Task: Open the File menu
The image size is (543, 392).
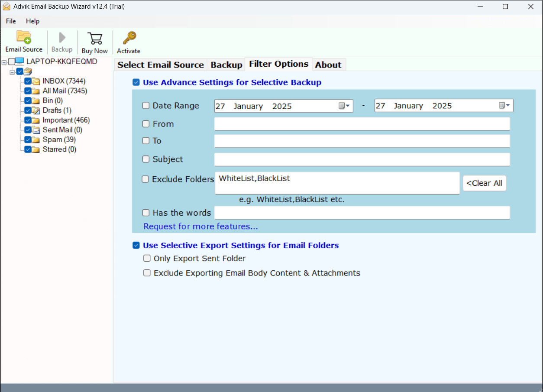Action: point(11,21)
